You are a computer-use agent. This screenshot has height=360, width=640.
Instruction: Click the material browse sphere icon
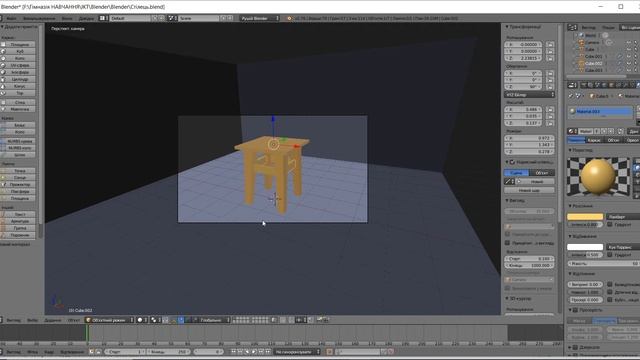click(573, 131)
